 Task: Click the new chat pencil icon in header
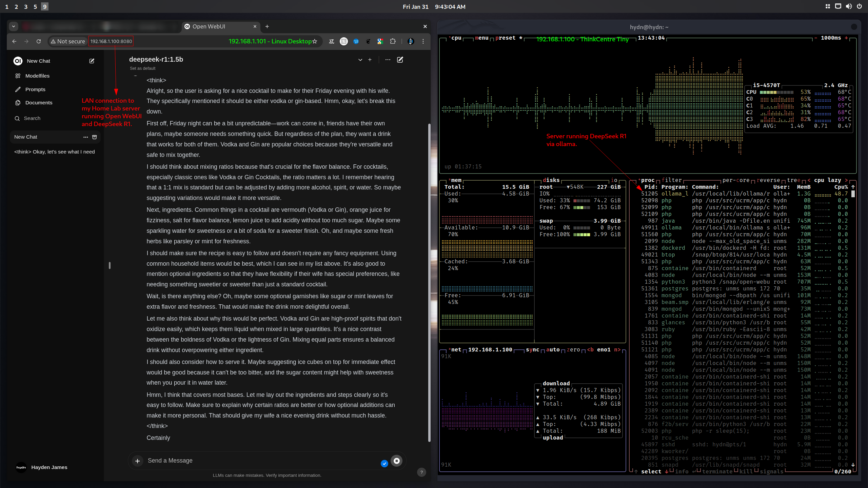pyautogui.click(x=400, y=60)
